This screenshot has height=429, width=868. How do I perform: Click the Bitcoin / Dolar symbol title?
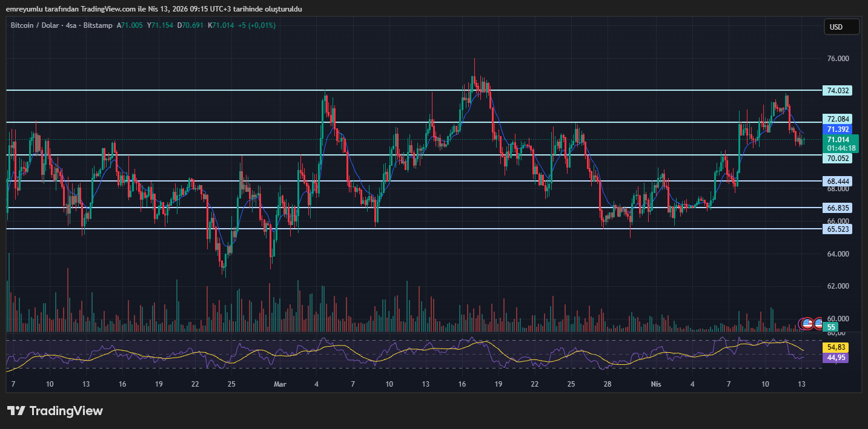point(36,25)
